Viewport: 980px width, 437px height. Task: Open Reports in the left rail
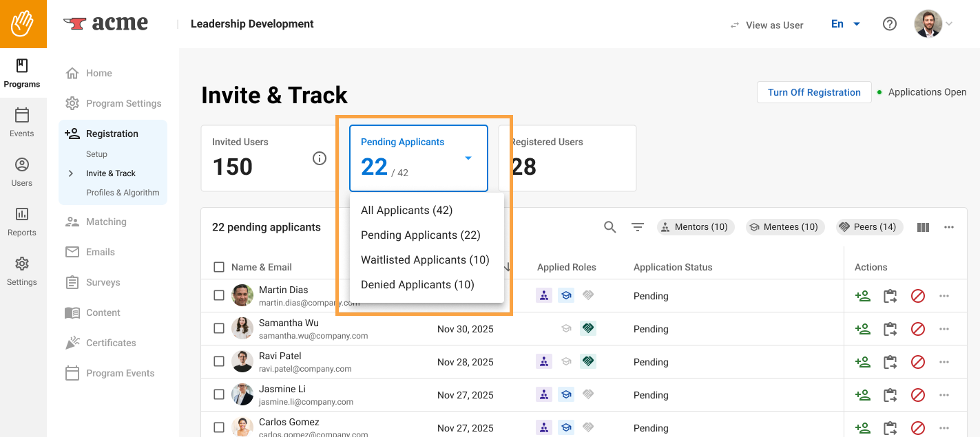point(22,222)
